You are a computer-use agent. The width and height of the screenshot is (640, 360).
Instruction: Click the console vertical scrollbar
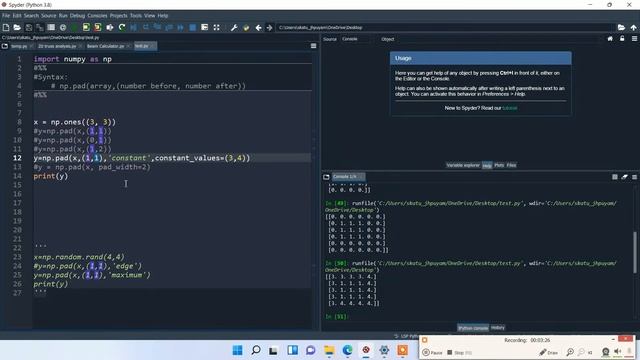coord(635,252)
